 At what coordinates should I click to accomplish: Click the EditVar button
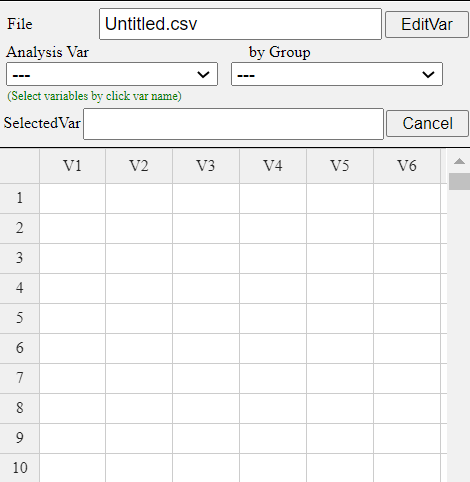[427, 24]
